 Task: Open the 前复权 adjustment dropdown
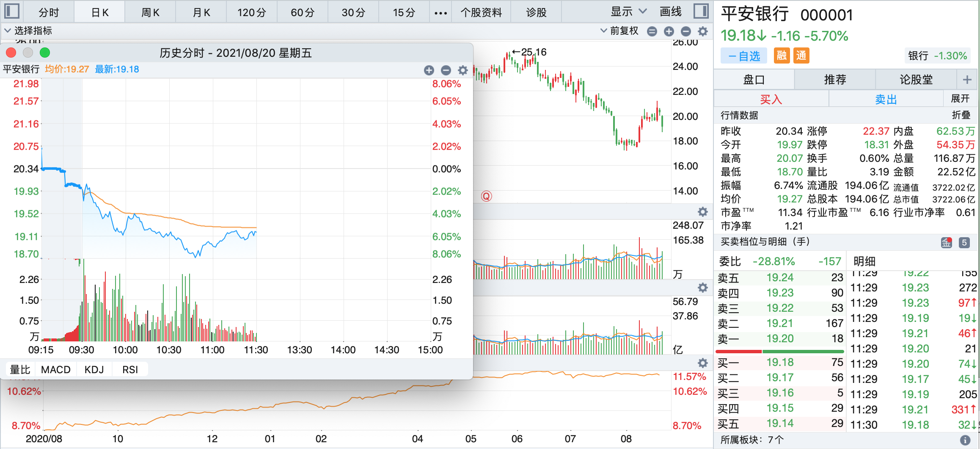click(619, 31)
